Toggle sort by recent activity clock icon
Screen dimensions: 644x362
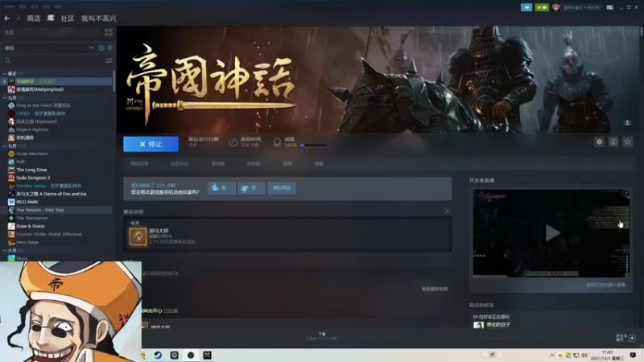(101, 48)
